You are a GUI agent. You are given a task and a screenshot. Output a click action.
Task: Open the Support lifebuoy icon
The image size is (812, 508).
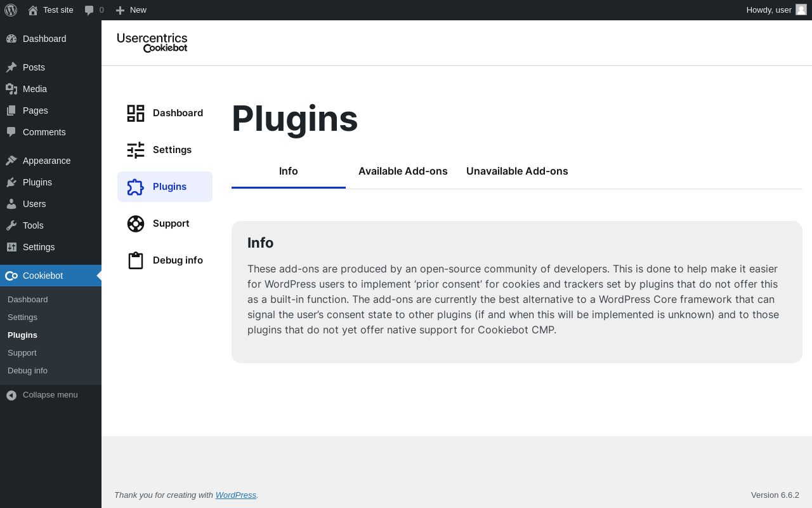coord(136,224)
